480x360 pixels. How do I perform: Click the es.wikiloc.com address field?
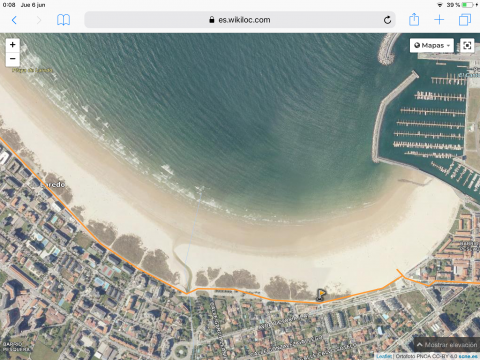[x=240, y=20]
